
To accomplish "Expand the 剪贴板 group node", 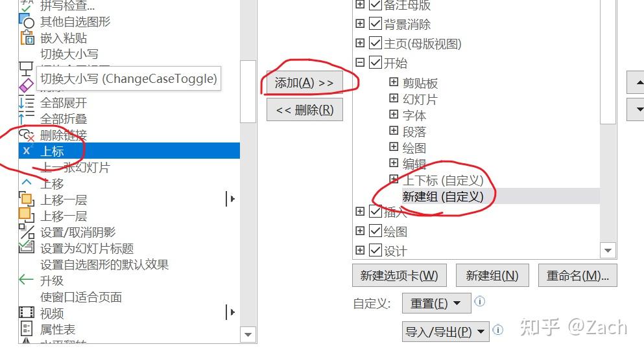I will pos(394,82).
